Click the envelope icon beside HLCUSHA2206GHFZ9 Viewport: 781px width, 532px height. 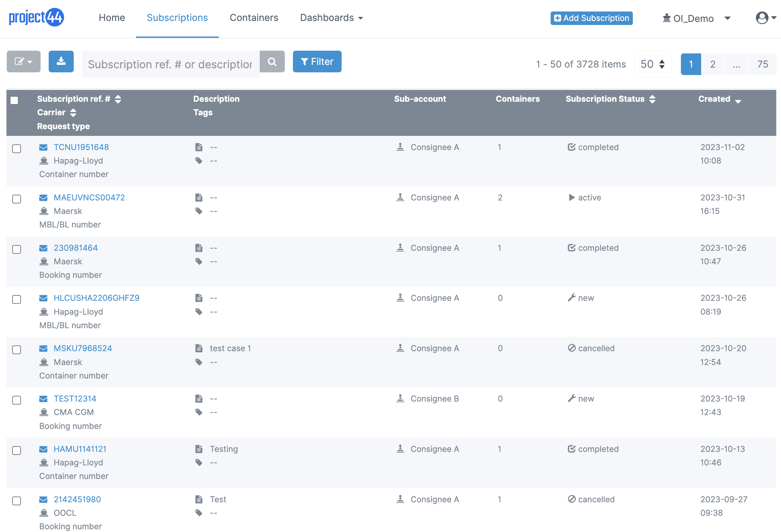[x=43, y=298]
